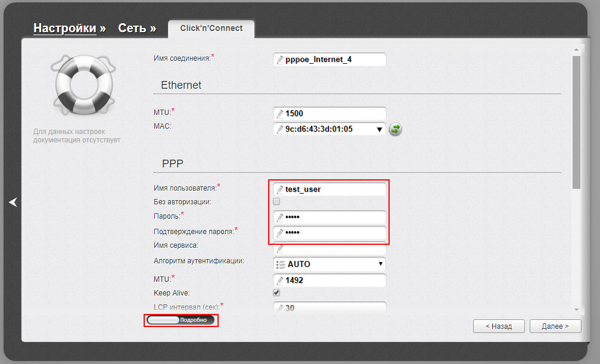Click the Имя пользователя field
The image size is (600, 364).
coord(329,189)
